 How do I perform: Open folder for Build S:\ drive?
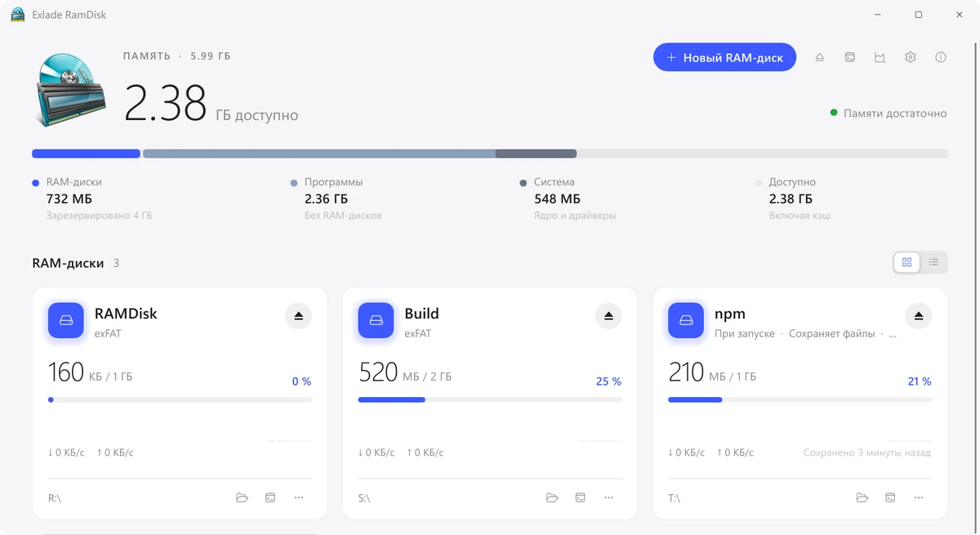(552, 497)
